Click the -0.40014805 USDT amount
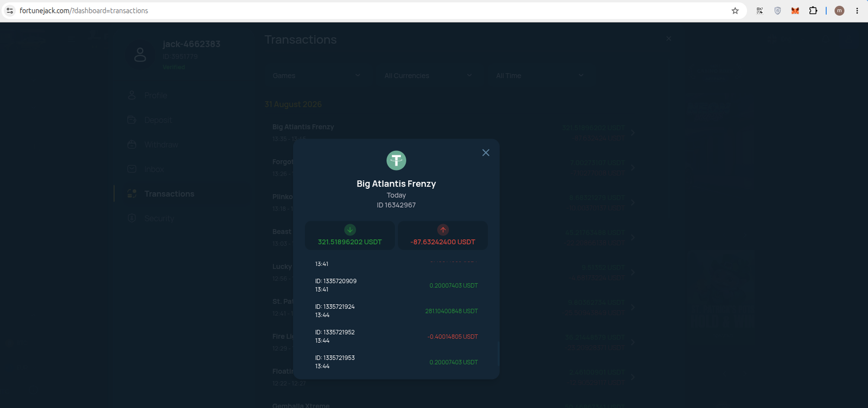The width and height of the screenshot is (868, 408). point(452,336)
